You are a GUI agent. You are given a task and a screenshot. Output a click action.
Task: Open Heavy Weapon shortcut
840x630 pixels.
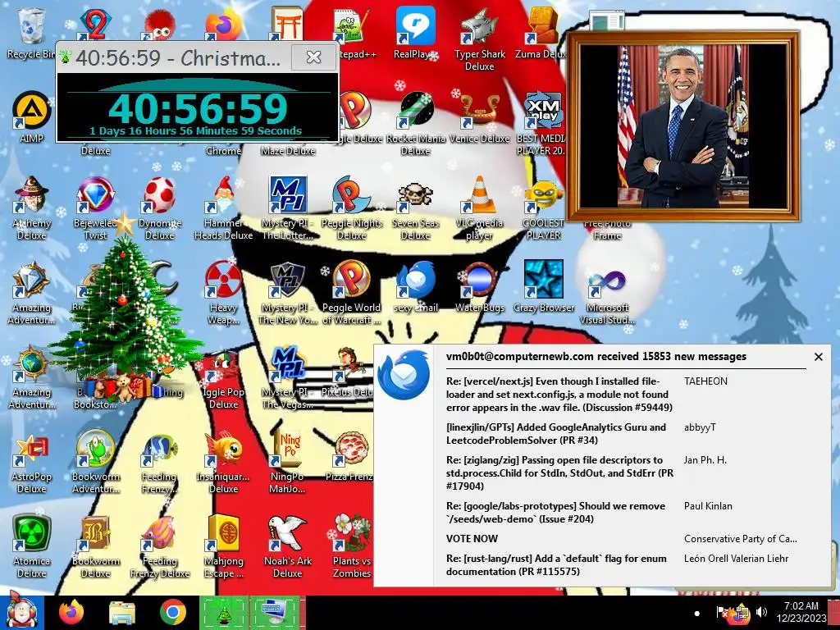coord(223,293)
